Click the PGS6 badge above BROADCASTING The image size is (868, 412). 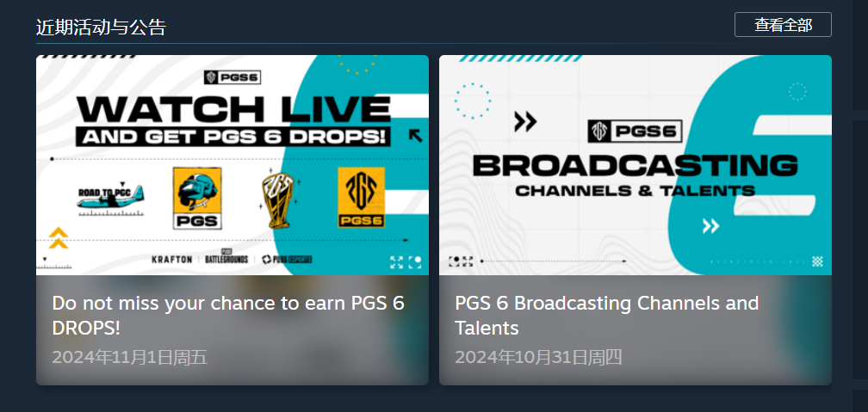[635, 131]
